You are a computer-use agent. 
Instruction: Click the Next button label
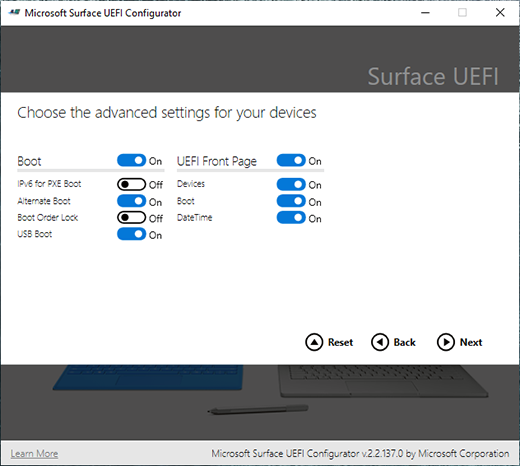[471, 342]
